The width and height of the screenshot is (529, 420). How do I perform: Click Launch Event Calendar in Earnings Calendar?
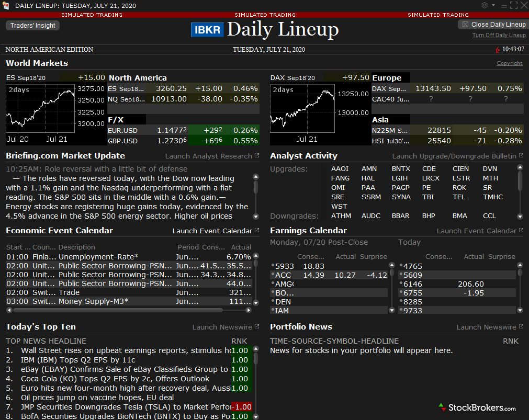(x=475, y=230)
